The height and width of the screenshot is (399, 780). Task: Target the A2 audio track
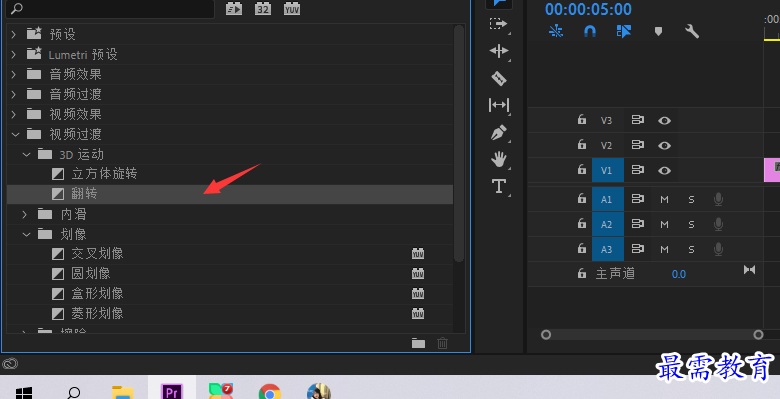(x=608, y=224)
